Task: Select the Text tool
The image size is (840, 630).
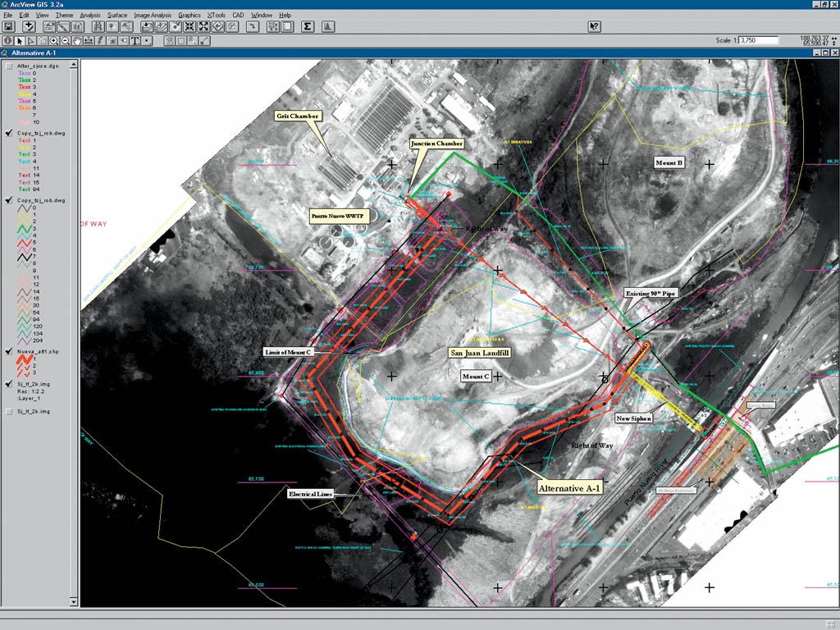Action: (x=135, y=41)
